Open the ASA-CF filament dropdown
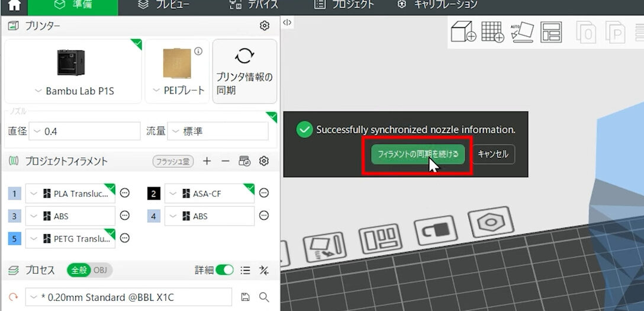This screenshot has height=311, width=644. [x=210, y=194]
